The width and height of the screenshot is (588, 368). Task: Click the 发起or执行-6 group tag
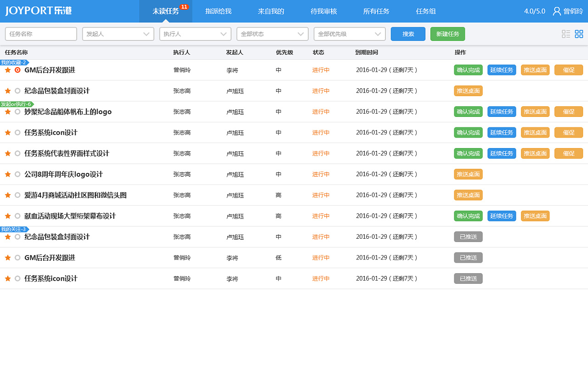17,104
